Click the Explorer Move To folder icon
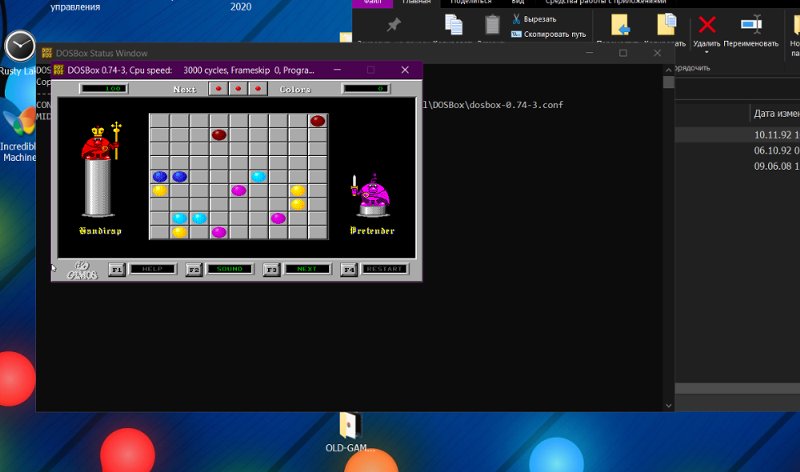 click(x=620, y=24)
